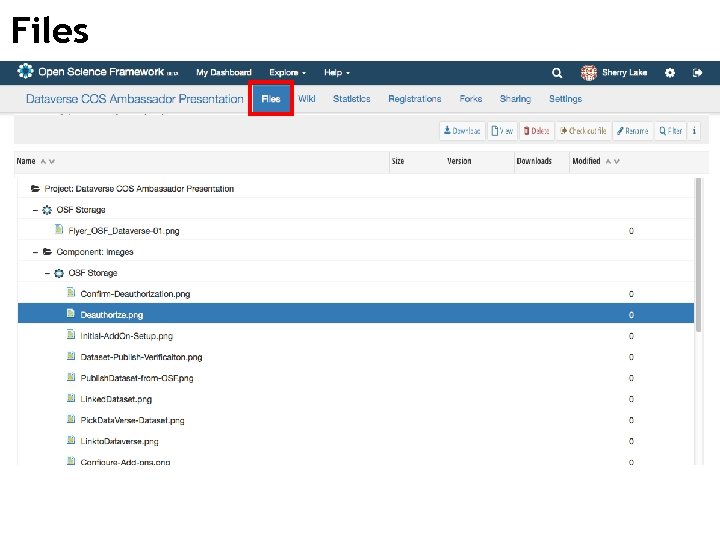Click file icon next to LinktoDataverse.png
Screen dimensions: 720x540
[x=71, y=440]
